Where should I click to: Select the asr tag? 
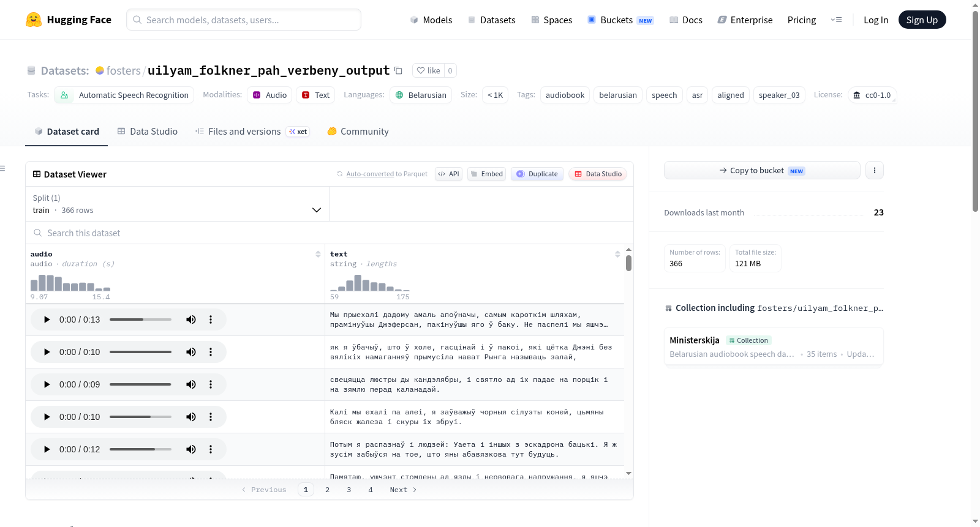coord(697,95)
